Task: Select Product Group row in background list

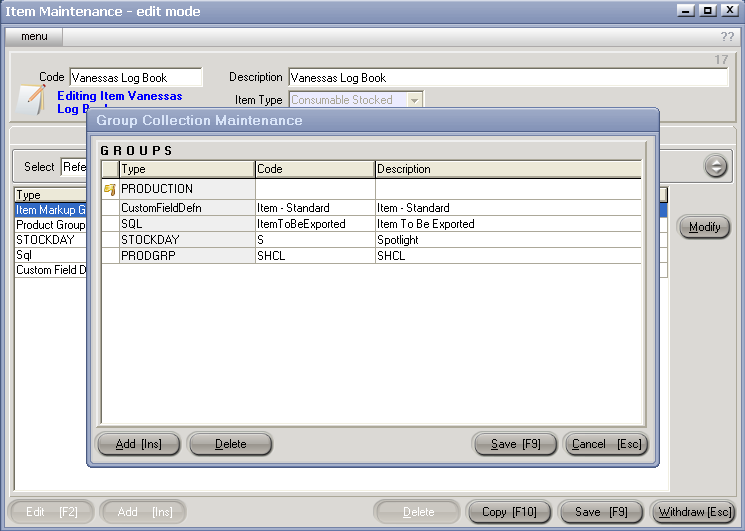Action: [51, 225]
